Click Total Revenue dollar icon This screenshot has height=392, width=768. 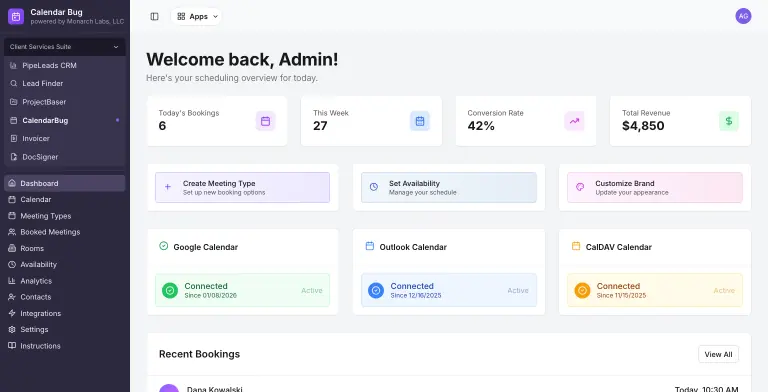pyautogui.click(x=729, y=121)
